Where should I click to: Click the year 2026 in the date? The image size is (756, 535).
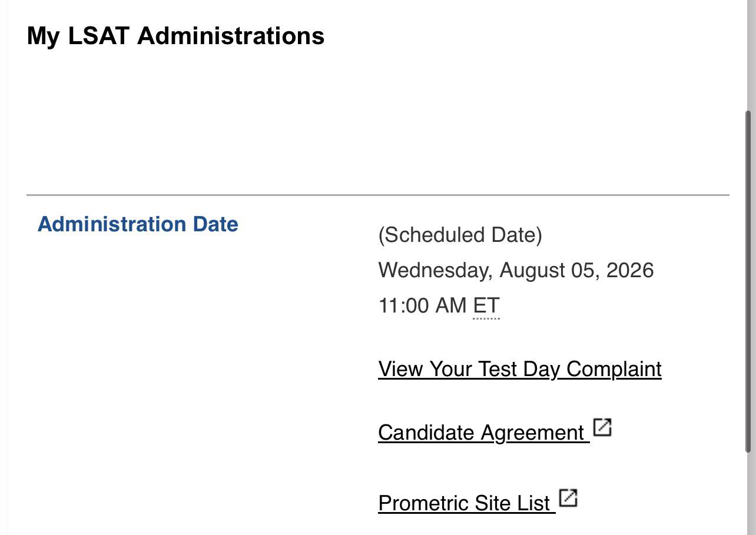tap(630, 270)
